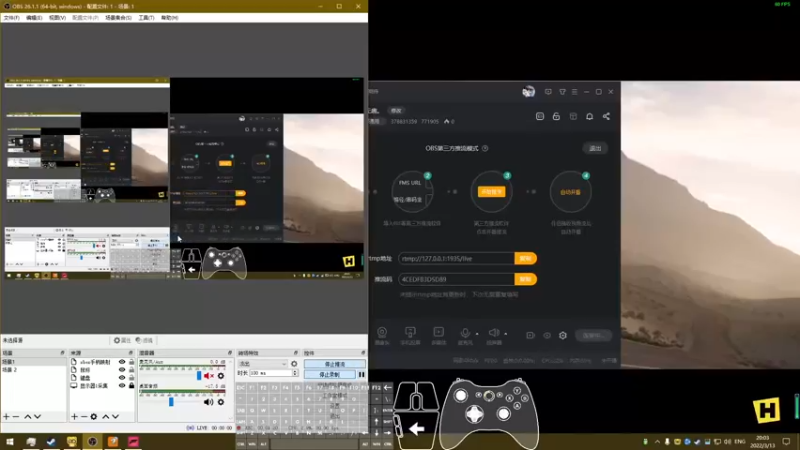Add a new source with the plus icon
800x450 pixels.
pos(74,417)
